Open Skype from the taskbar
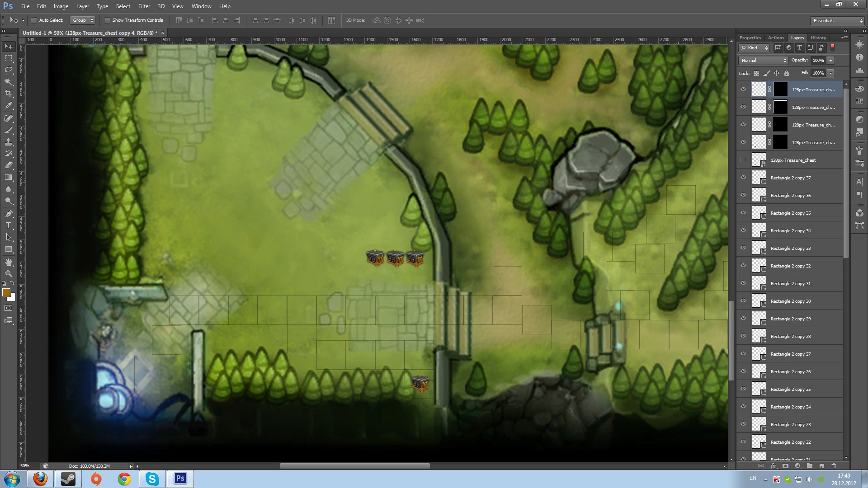The height and width of the screenshot is (488, 868). 152,479
